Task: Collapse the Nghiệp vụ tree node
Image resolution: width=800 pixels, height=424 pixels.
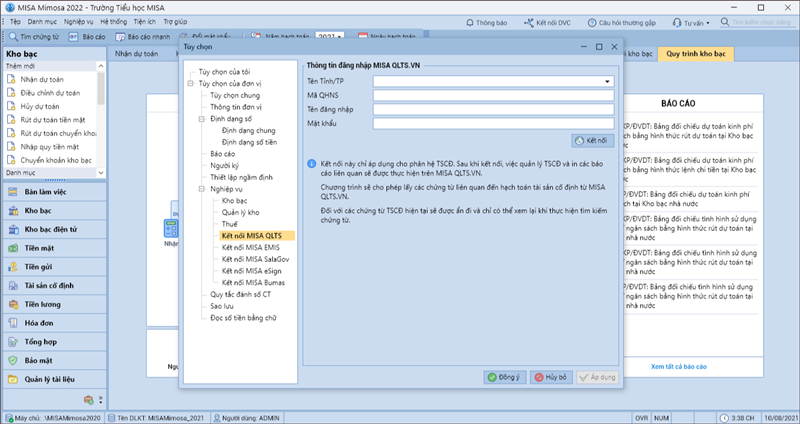Action: coord(203,189)
